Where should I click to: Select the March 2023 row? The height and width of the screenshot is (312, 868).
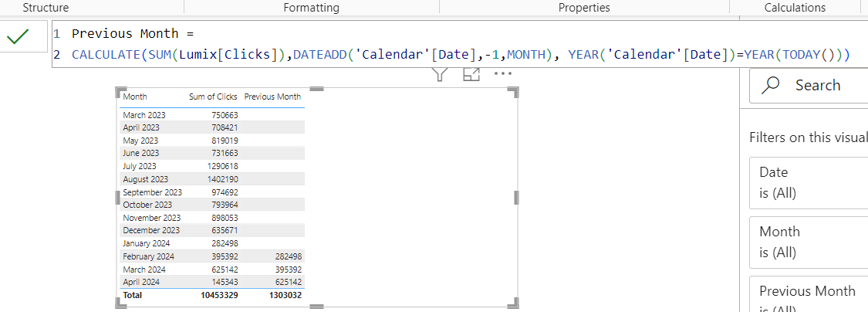[x=212, y=115]
